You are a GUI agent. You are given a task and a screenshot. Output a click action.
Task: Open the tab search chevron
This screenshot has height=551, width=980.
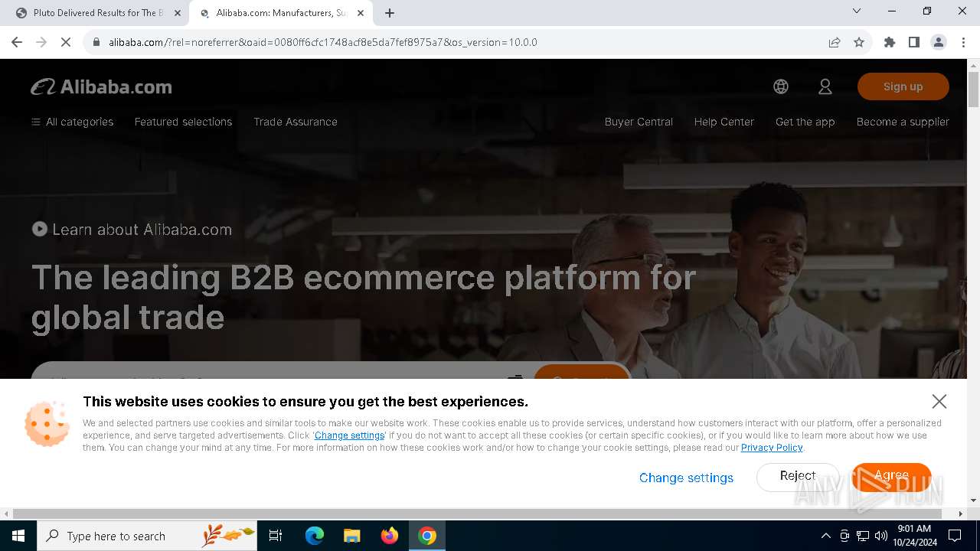857,11
